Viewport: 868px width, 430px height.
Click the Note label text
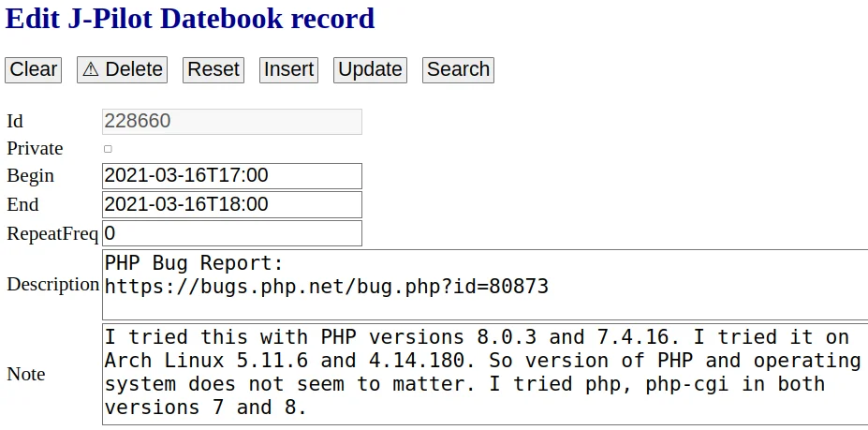click(x=26, y=374)
